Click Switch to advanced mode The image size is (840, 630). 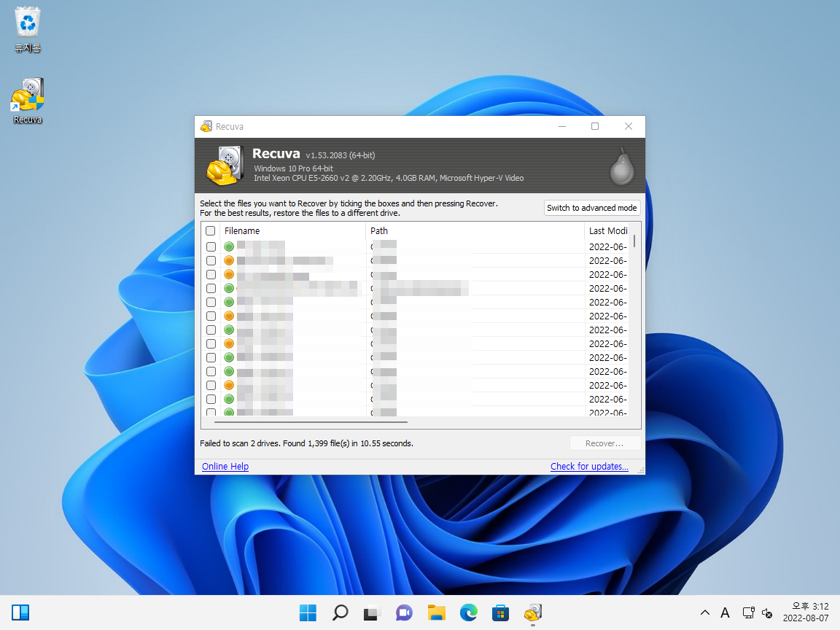pos(592,208)
